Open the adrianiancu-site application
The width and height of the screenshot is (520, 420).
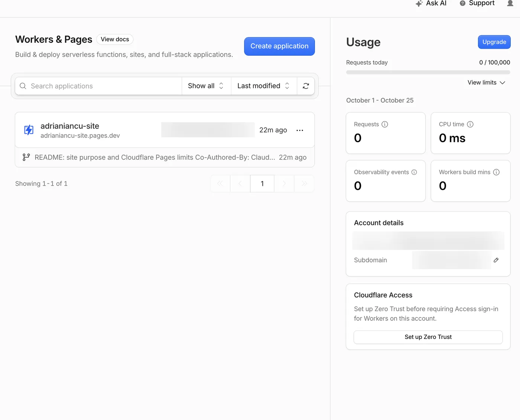click(x=70, y=126)
